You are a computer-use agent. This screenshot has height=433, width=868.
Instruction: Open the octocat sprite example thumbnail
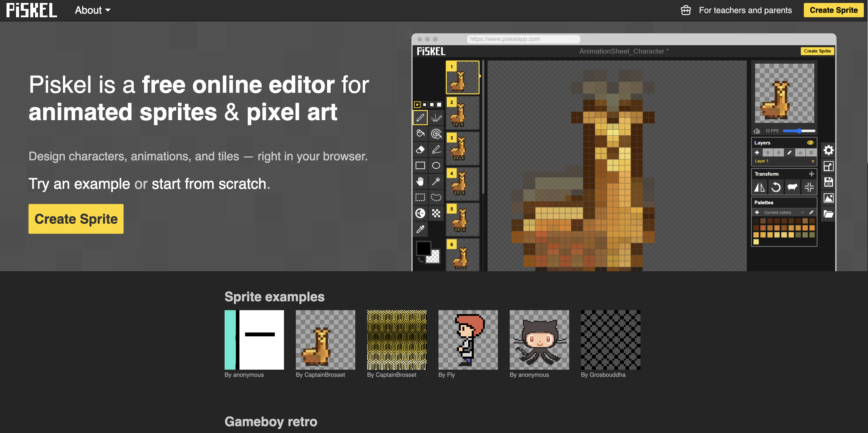click(x=539, y=340)
